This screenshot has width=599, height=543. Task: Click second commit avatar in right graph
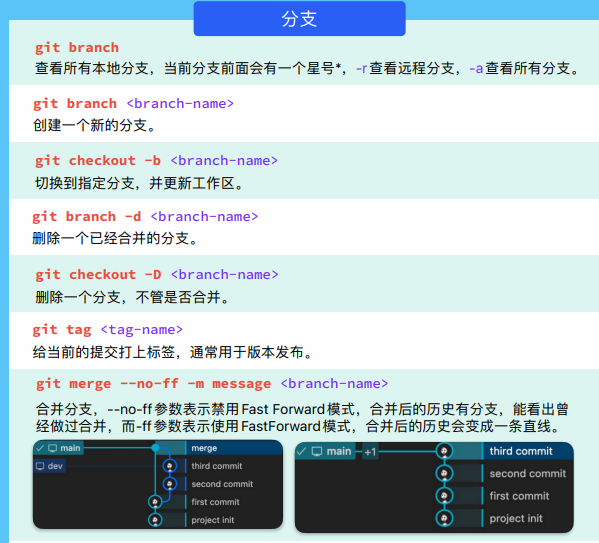click(444, 474)
